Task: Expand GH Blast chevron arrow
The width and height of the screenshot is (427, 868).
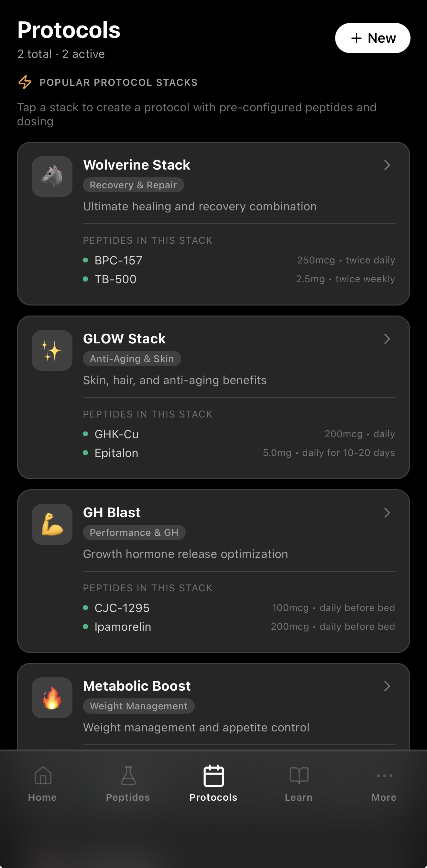Action: tap(387, 513)
